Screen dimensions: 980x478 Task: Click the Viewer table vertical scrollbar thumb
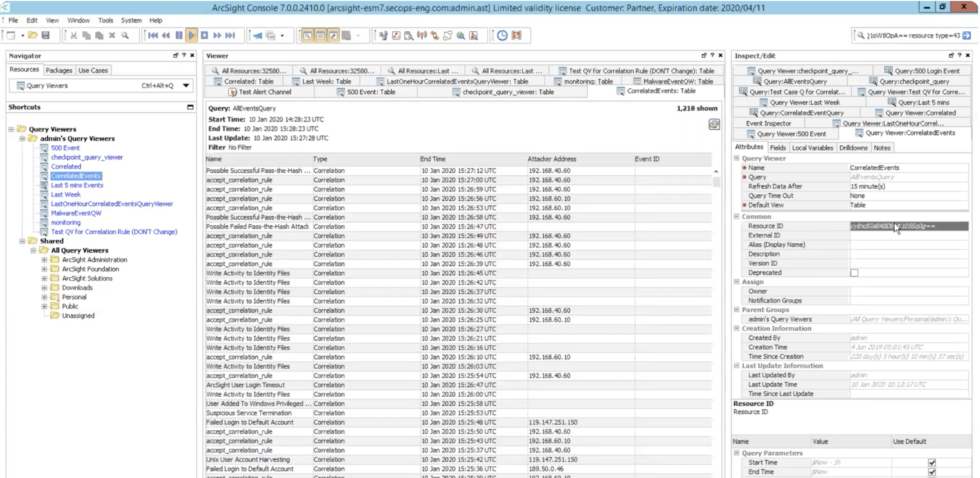(x=716, y=182)
